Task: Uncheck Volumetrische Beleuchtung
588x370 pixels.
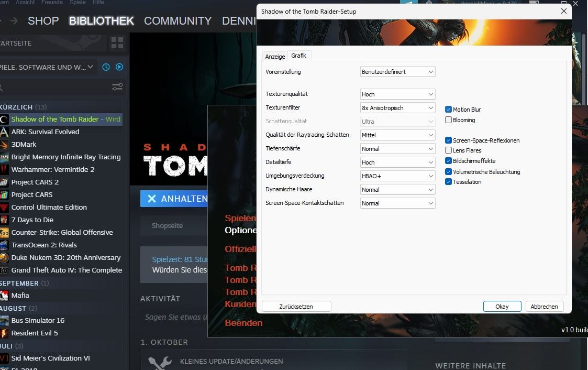Action: pyautogui.click(x=448, y=172)
